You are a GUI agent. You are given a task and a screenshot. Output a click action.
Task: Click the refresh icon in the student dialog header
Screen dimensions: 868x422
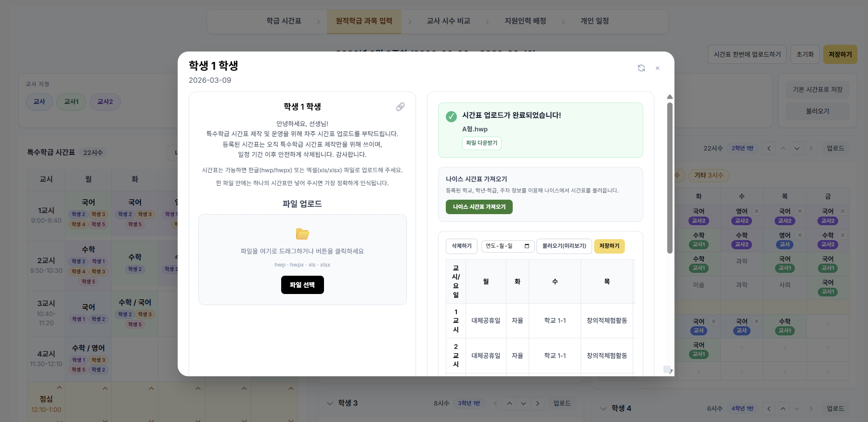(641, 68)
